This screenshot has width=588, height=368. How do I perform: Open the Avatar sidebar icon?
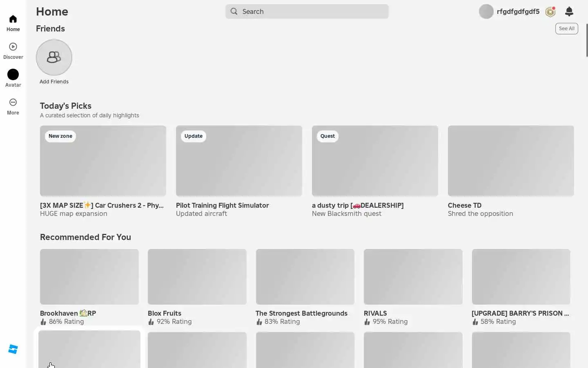pyautogui.click(x=13, y=74)
